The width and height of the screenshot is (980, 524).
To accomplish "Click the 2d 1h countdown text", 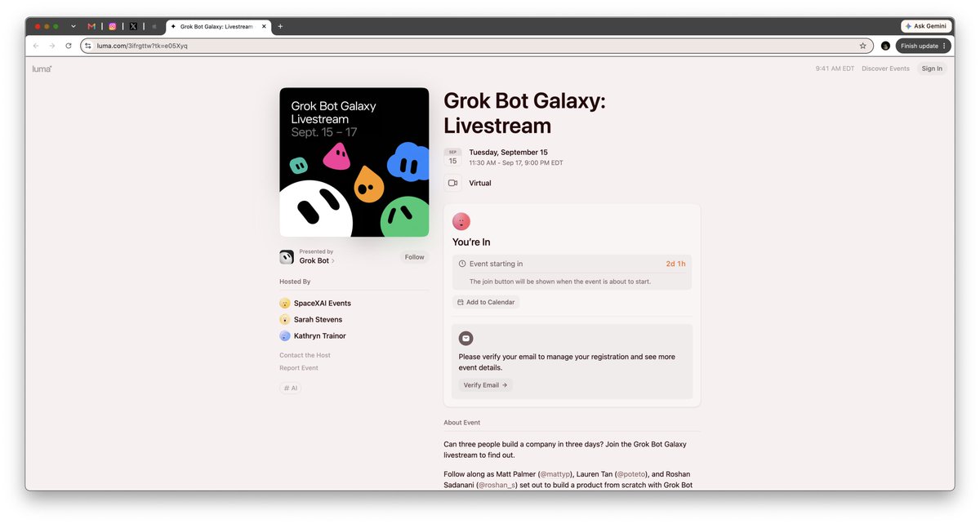I will (x=675, y=264).
